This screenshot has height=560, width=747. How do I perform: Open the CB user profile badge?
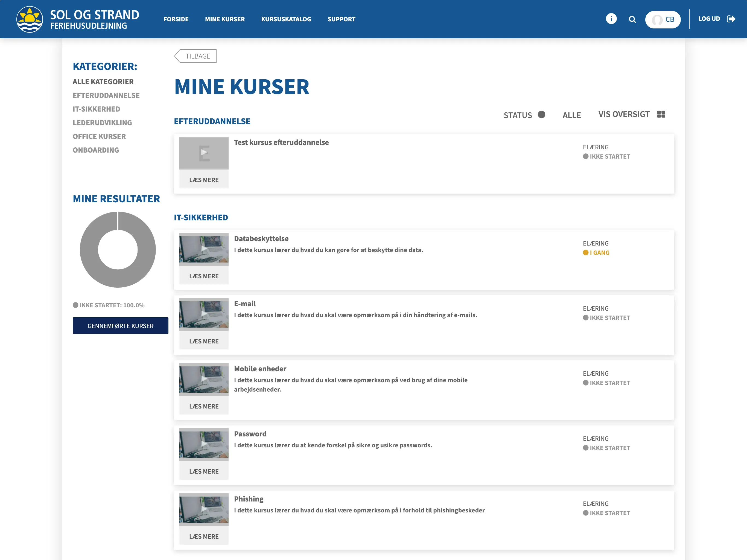(663, 20)
